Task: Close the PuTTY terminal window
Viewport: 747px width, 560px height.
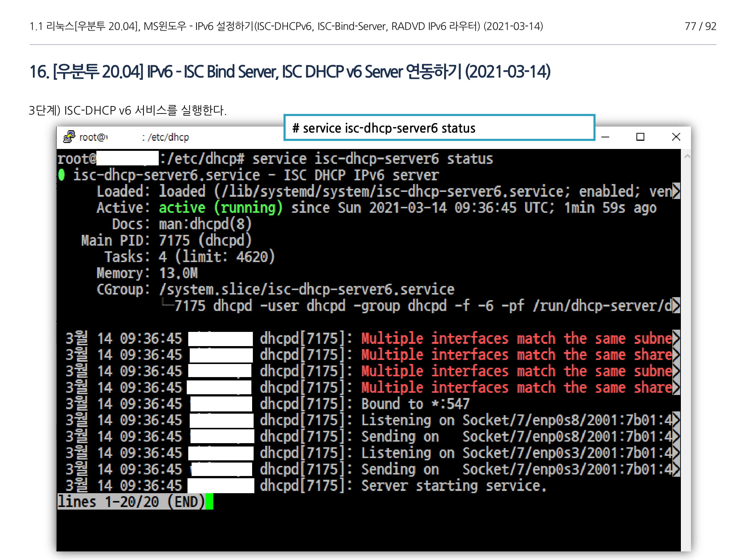Action: pyautogui.click(x=676, y=137)
